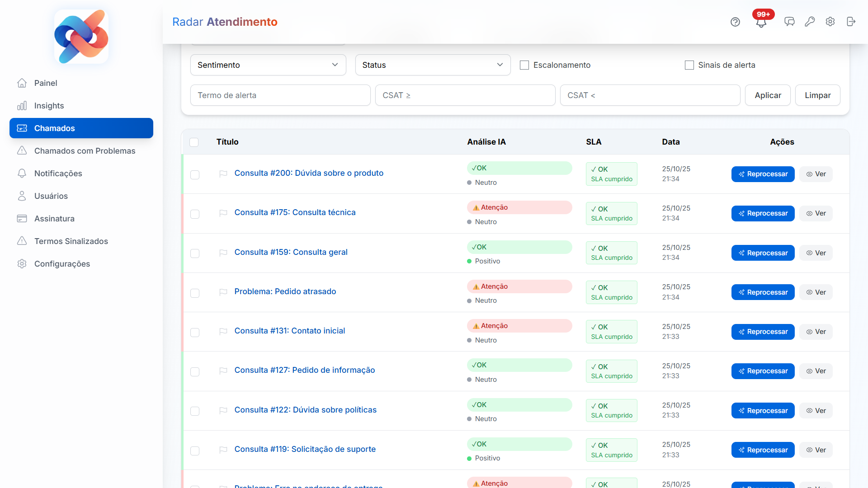This screenshot has height=488, width=868.
Task: Check the Sinais de alerta checkbox
Action: click(689, 65)
